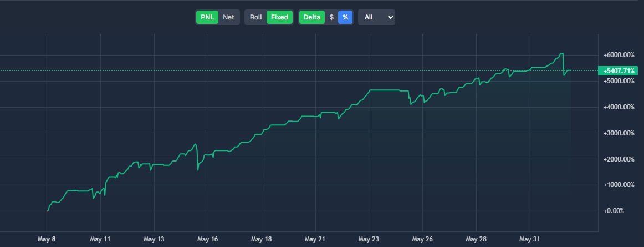Click the May 26 date label

pos(423,239)
